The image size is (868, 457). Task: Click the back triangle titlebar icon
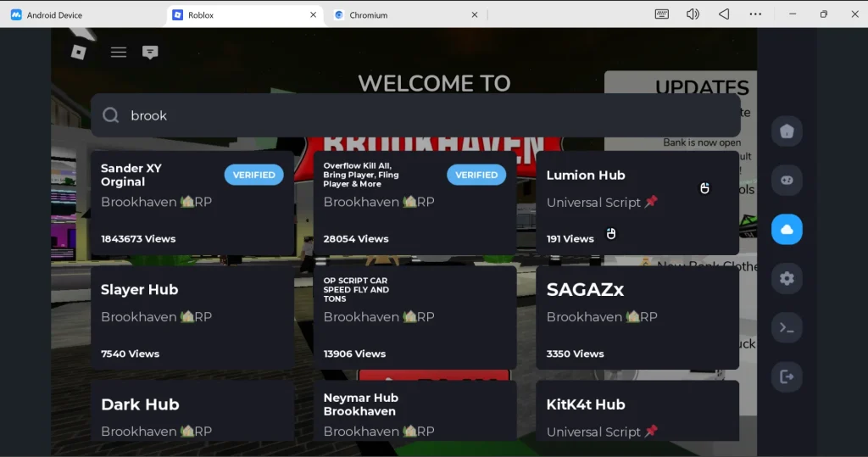point(724,14)
